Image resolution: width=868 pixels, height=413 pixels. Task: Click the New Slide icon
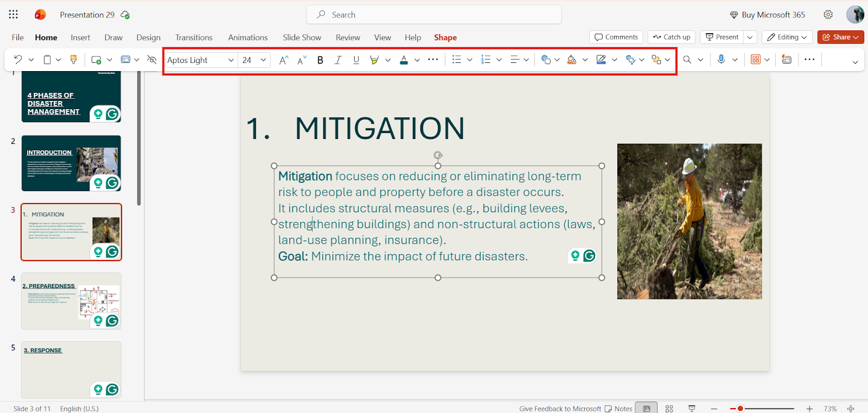coord(96,60)
